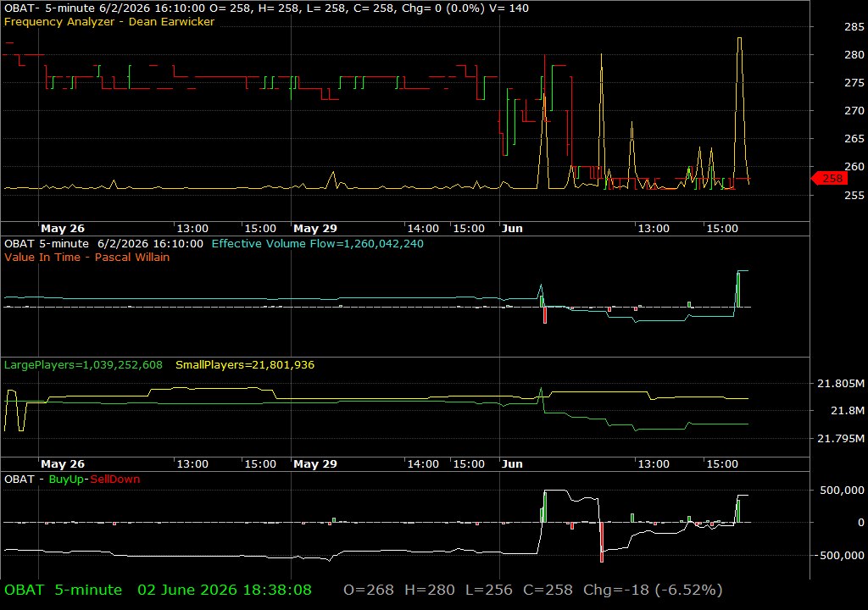Screen dimensions: 868x610
Task: Click the 260 price axis label
Action: tap(854, 166)
